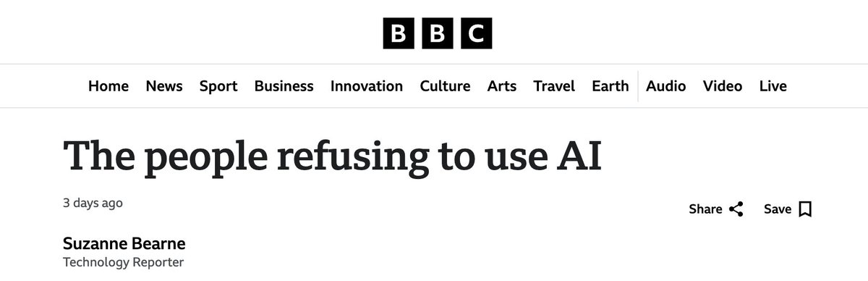
Task: Open the Innovation section
Action: (367, 86)
